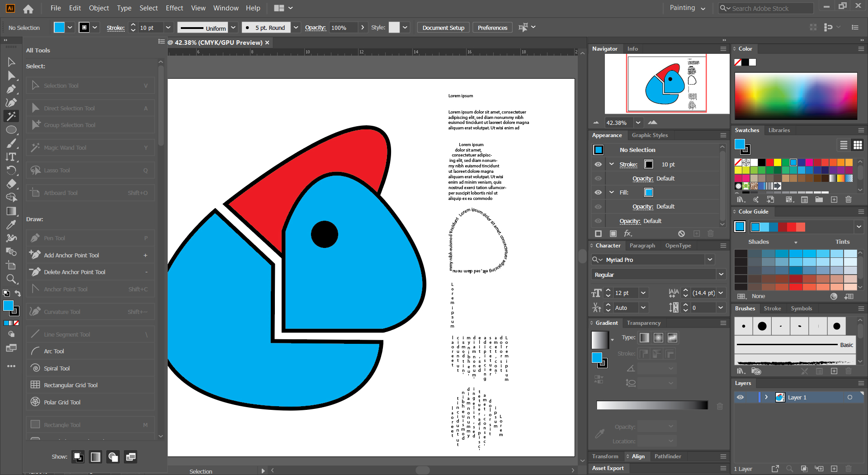Image resolution: width=868 pixels, height=475 pixels.
Task: Click the Document Setup button
Action: pos(443,28)
